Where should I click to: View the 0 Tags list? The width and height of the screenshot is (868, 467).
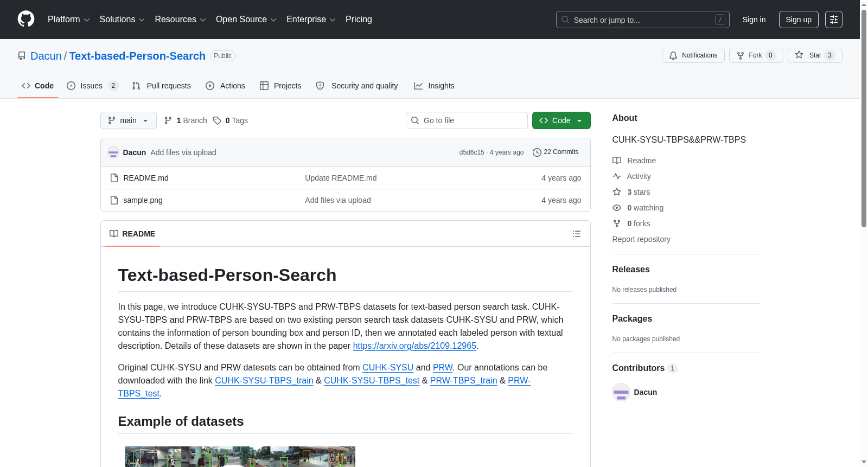coord(231,120)
